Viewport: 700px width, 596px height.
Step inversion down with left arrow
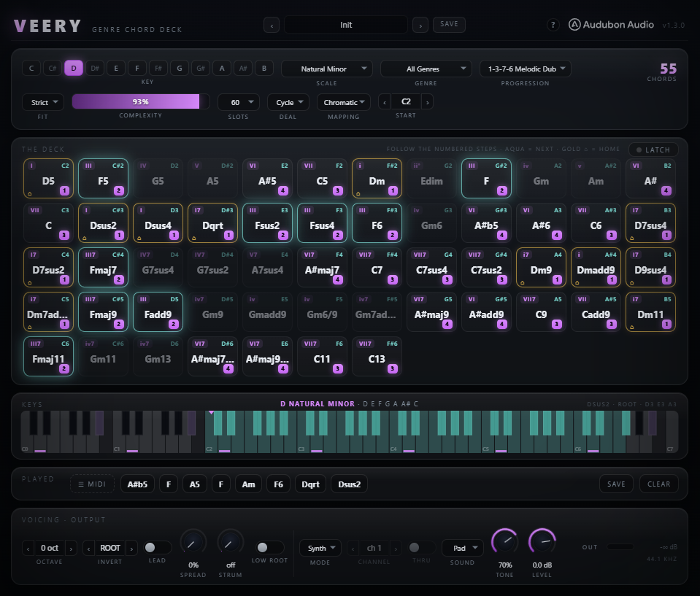(x=88, y=549)
